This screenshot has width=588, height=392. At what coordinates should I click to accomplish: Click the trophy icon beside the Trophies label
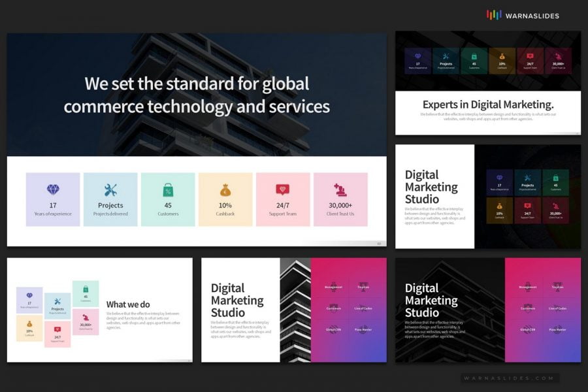[x=557, y=286]
